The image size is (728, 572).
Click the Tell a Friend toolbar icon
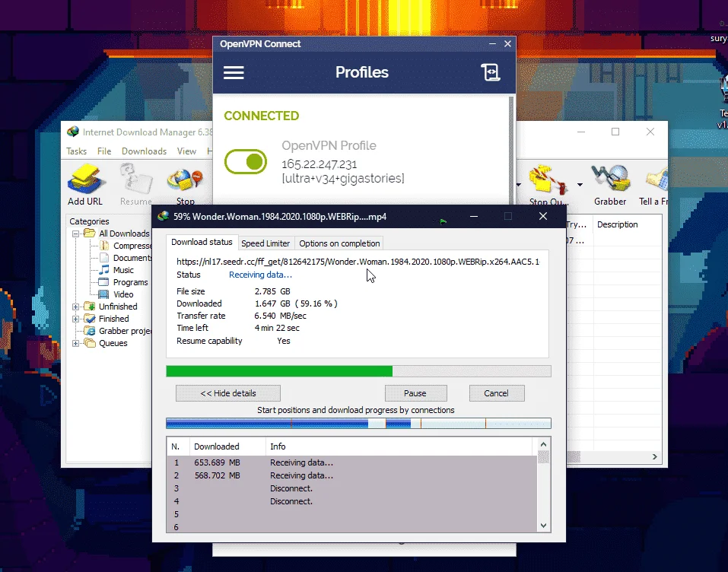click(x=653, y=186)
